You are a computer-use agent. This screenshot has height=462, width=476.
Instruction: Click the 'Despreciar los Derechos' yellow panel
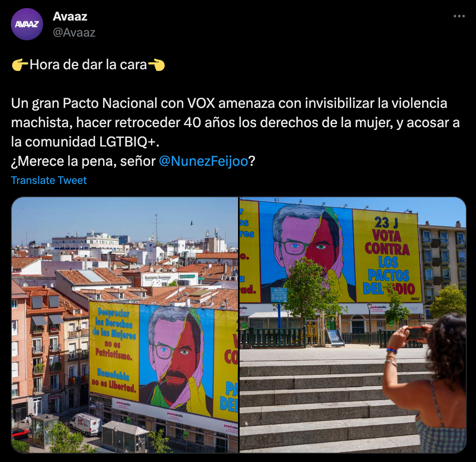(x=114, y=351)
